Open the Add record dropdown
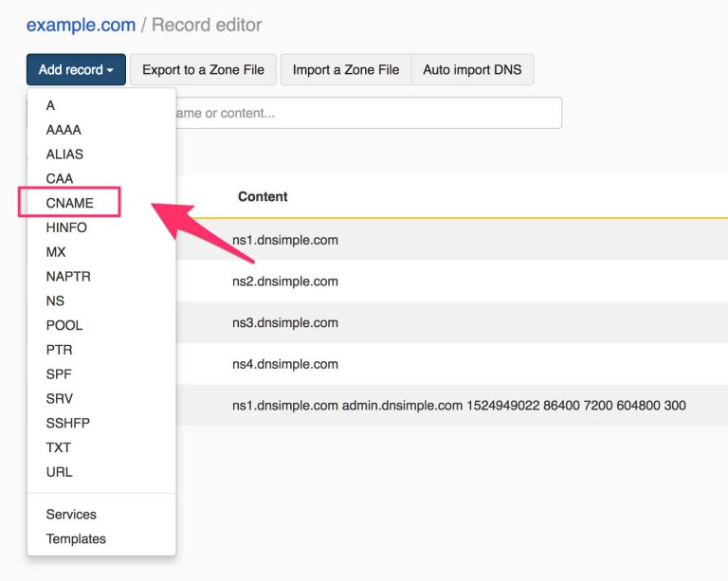728x581 pixels. tap(76, 70)
